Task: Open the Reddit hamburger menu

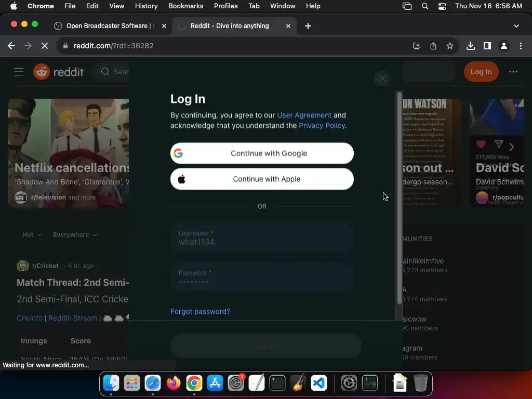Action: pos(19,72)
